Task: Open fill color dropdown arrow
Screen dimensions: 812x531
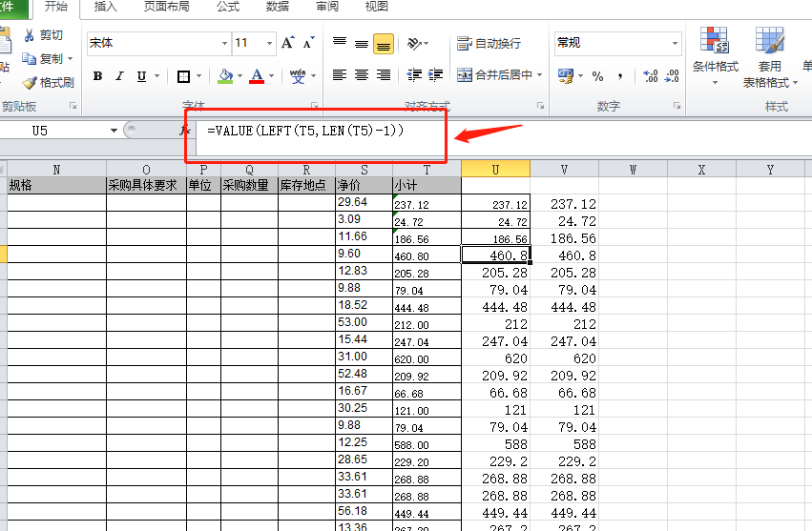Action: click(239, 76)
